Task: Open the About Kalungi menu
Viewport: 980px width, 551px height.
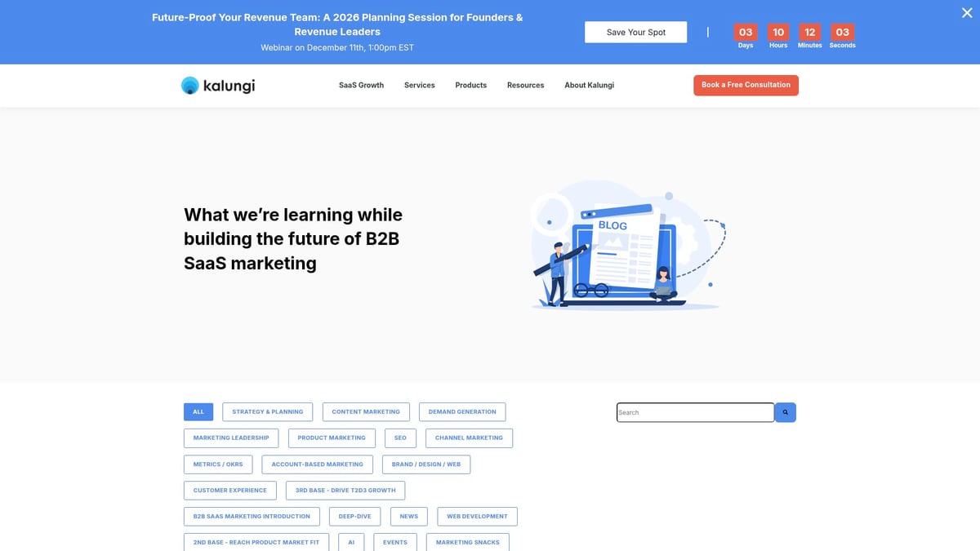Action: pos(589,85)
